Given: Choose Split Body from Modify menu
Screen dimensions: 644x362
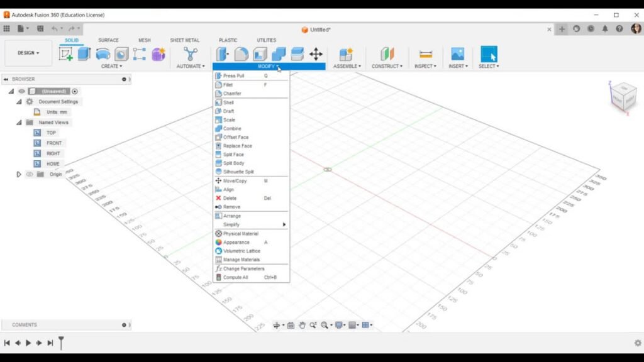Looking at the screenshot, I should tap(251, 163).
